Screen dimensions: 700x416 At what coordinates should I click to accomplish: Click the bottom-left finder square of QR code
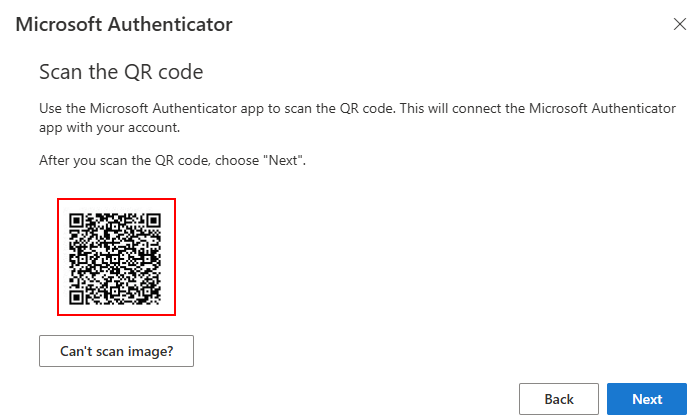(x=76, y=297)
